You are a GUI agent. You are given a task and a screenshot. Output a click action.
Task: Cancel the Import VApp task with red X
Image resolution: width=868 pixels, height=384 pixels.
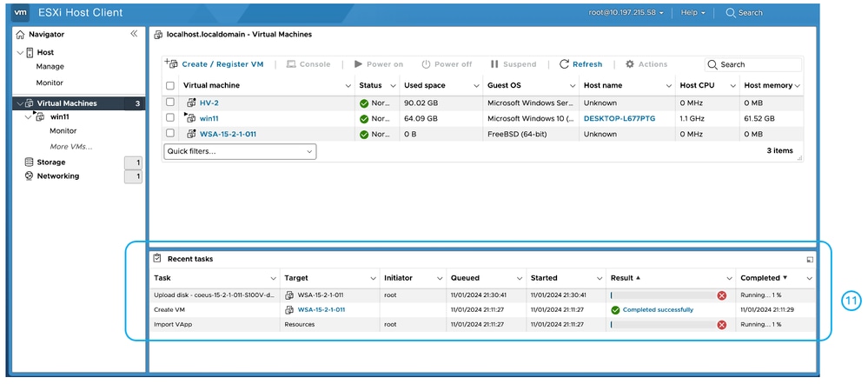pos(721,325)
